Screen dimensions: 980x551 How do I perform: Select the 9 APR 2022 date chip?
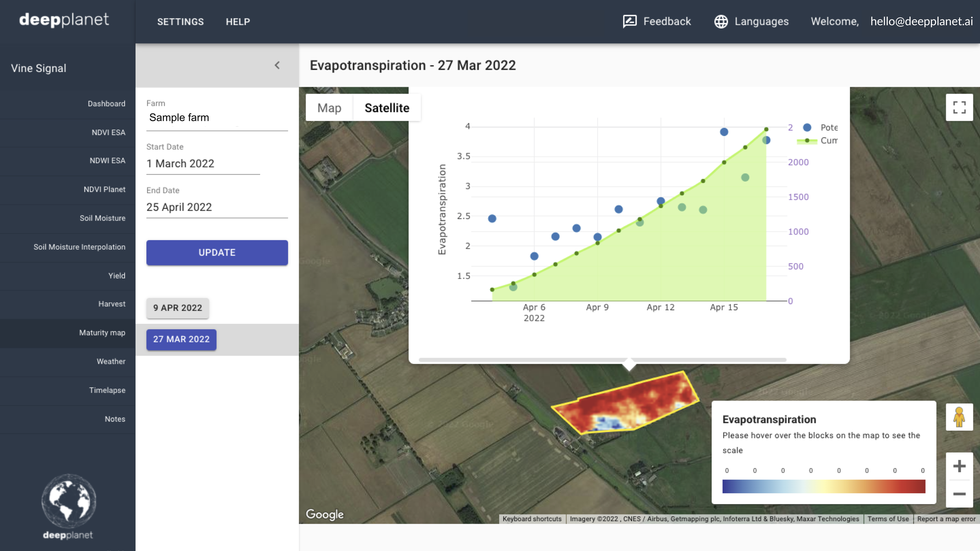pyautogui.click(x=177, y=308)
